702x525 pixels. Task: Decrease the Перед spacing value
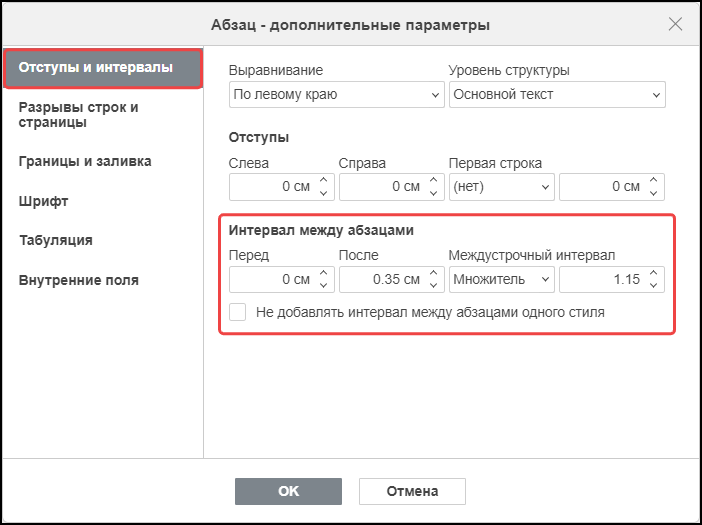coord(324,286)
